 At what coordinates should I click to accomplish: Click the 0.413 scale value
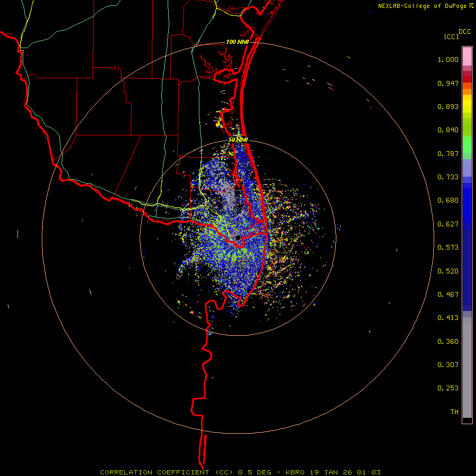(x=448, y=318)
